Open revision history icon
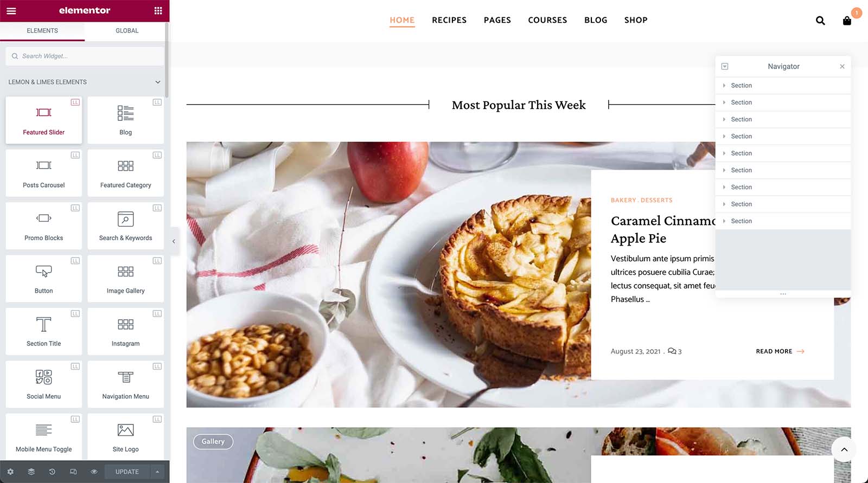This screenshot has width=868, height=483. pos(52,472)
